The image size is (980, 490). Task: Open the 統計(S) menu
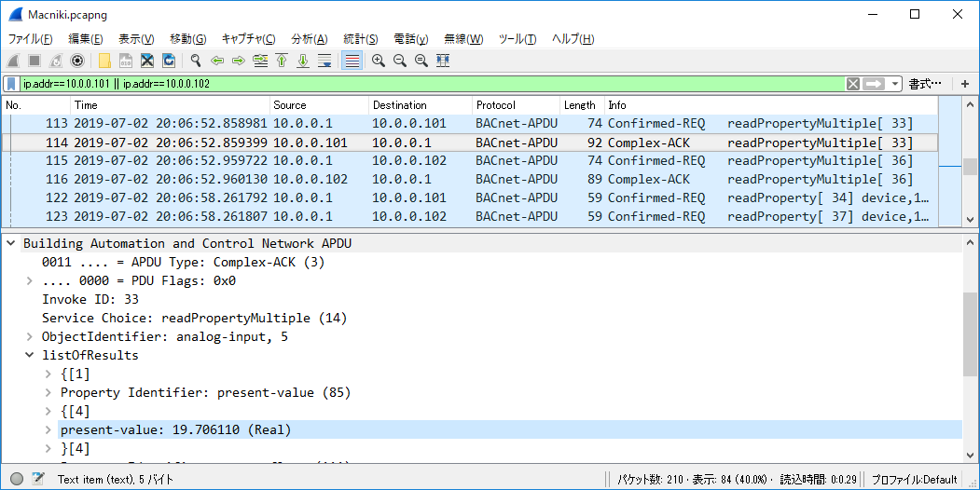(361, 39)
